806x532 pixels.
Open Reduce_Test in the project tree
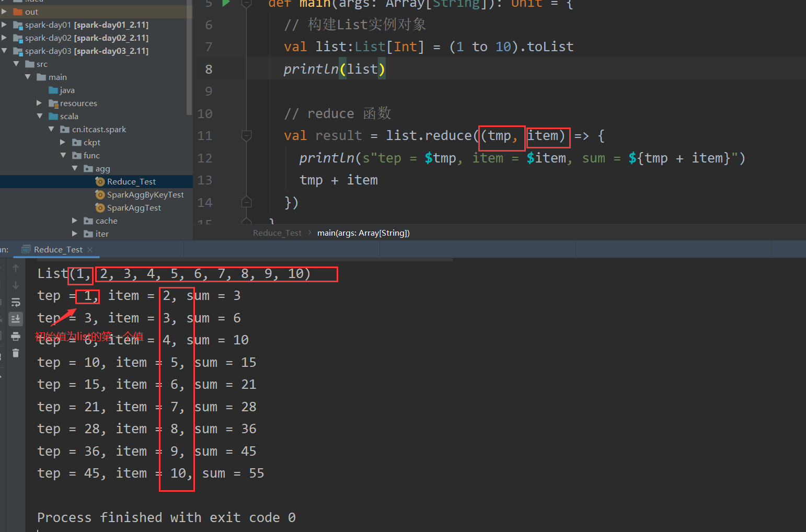pos(131,181)
